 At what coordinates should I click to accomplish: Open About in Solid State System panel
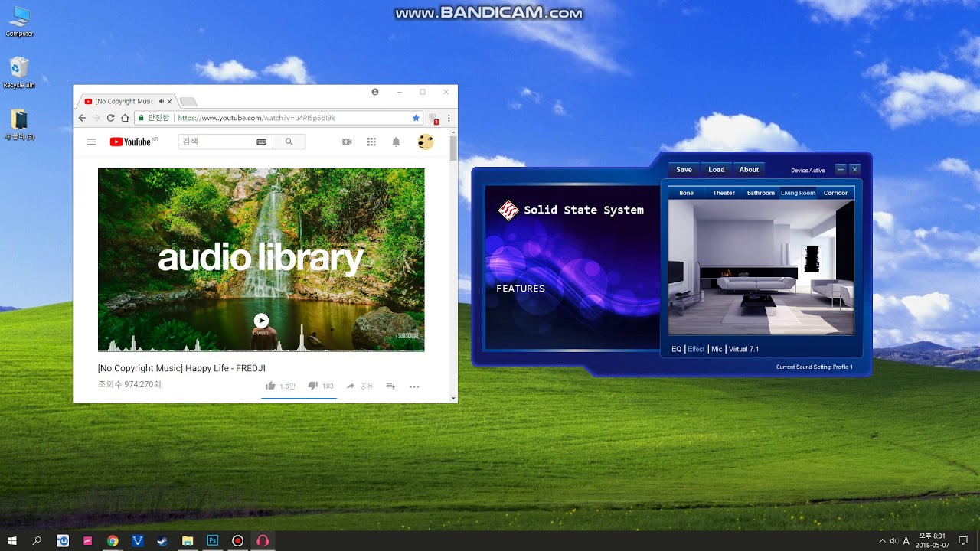click(749, 170)
